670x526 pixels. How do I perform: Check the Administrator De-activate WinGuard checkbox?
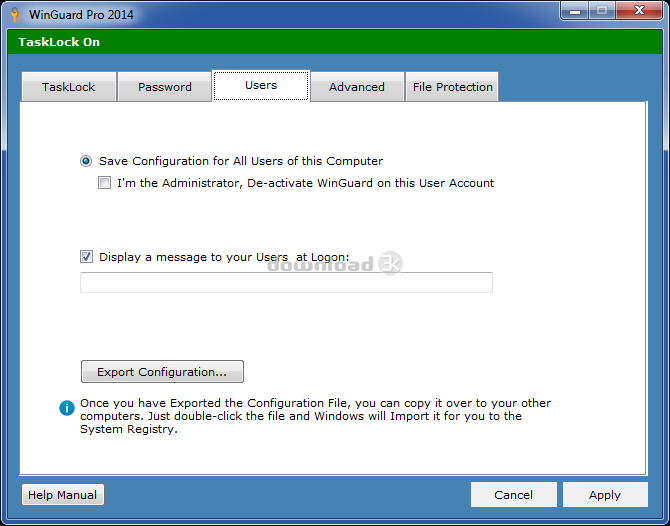click(x=104, y=183)
